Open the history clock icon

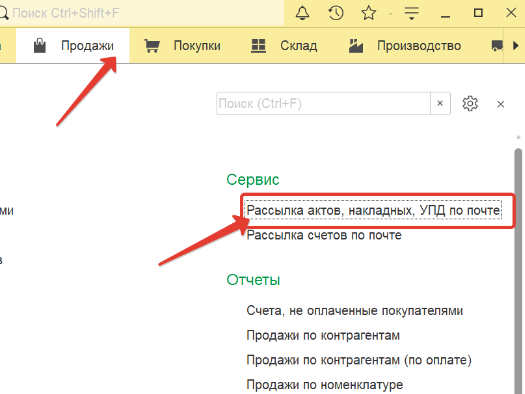coord(335,13)
